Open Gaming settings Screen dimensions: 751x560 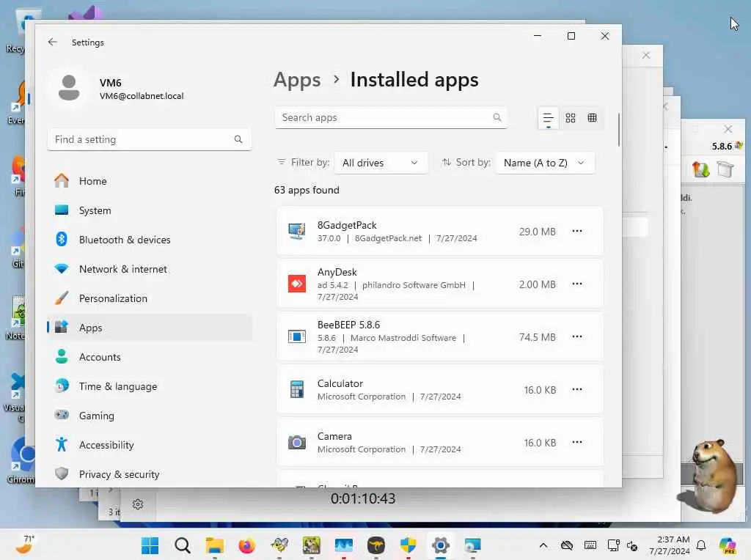coord(150,416)
